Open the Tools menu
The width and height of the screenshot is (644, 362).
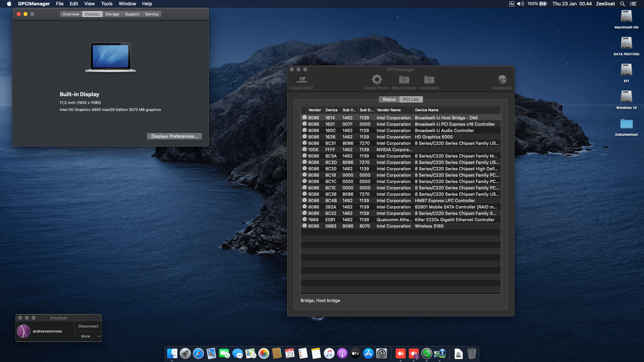click(x=107, y=4)
